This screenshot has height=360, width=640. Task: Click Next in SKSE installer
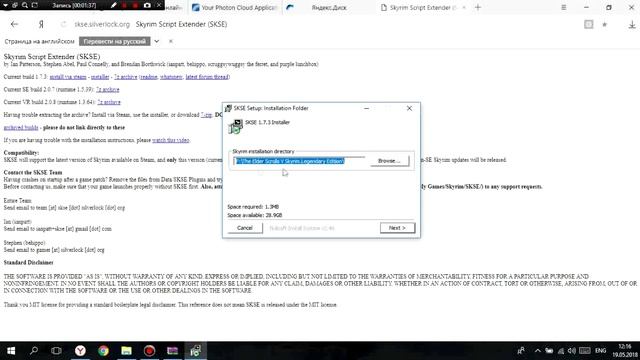click(397, 228)
